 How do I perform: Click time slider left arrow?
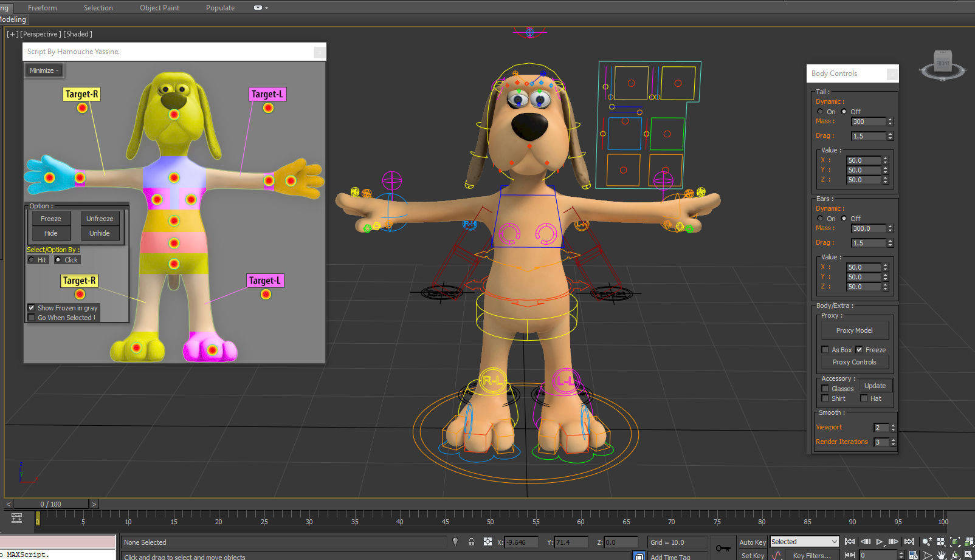[x=9, y=504]
